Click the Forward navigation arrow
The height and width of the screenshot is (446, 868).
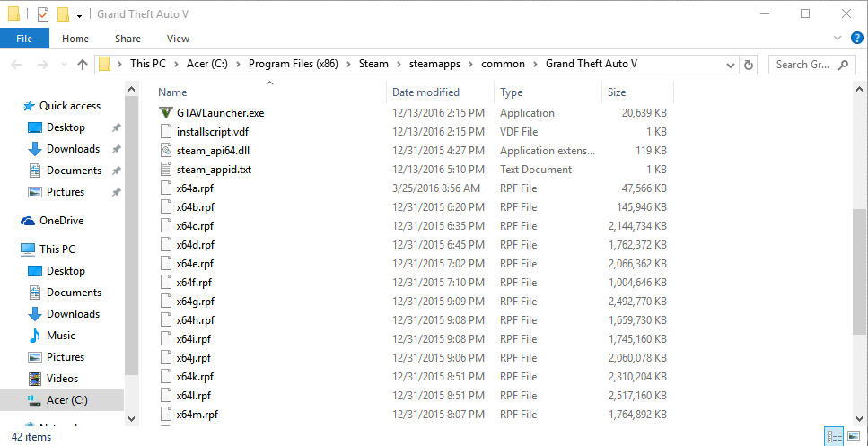pos(42,65)
